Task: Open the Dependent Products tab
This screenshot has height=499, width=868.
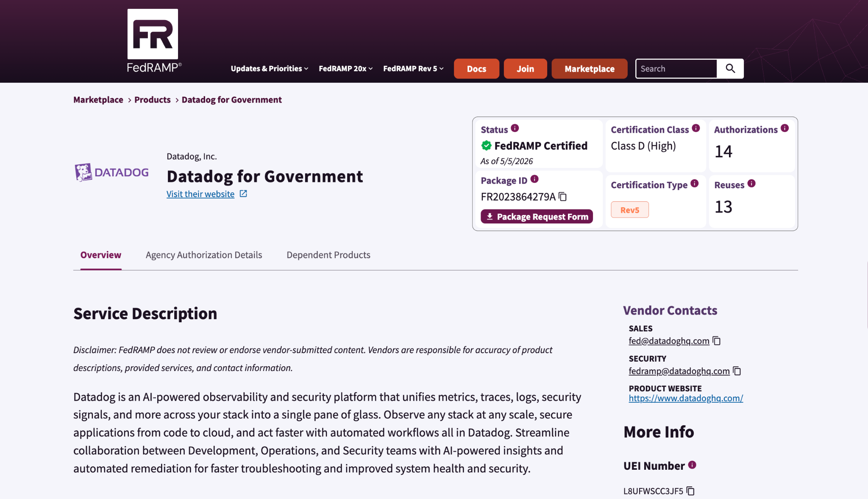Action: (328, 255)
